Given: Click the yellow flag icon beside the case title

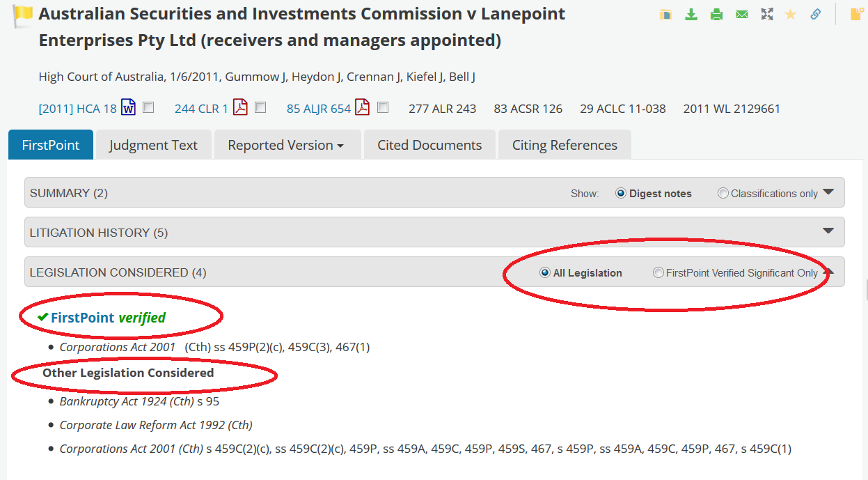Looking at the screenshot, I should click(x=23, y=14).
